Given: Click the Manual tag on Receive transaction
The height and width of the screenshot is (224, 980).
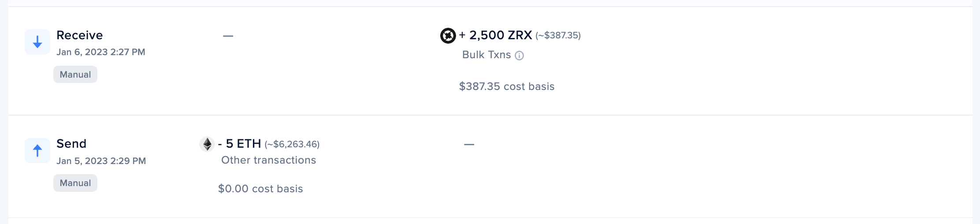Looking at the screenshot, I should (75, 75).
